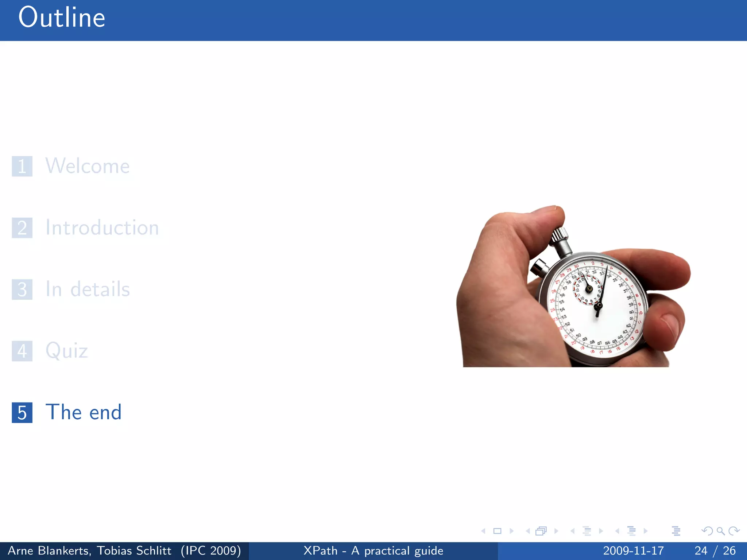This screenshot has height=560, width=747.
Task: Go to previous frame arrow
Action: [527, 531]
